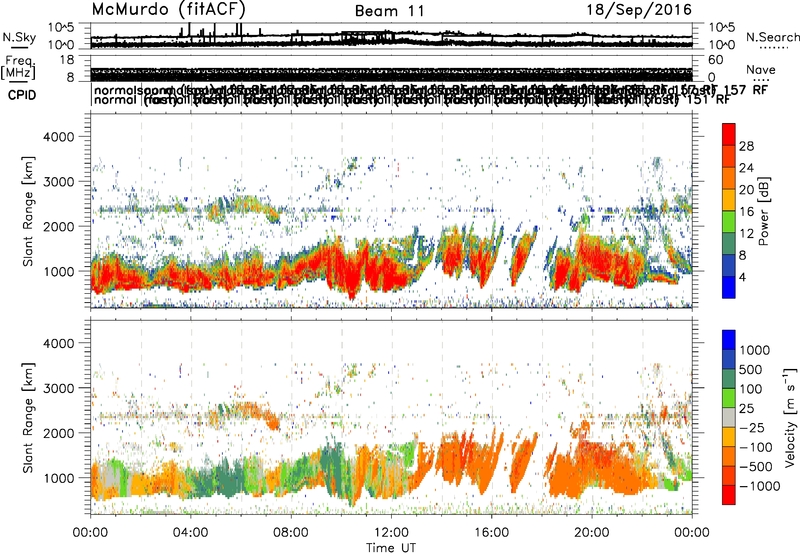Click the '16' power colorbar value
The image size is (800, 554).
(x=746, y=212)
